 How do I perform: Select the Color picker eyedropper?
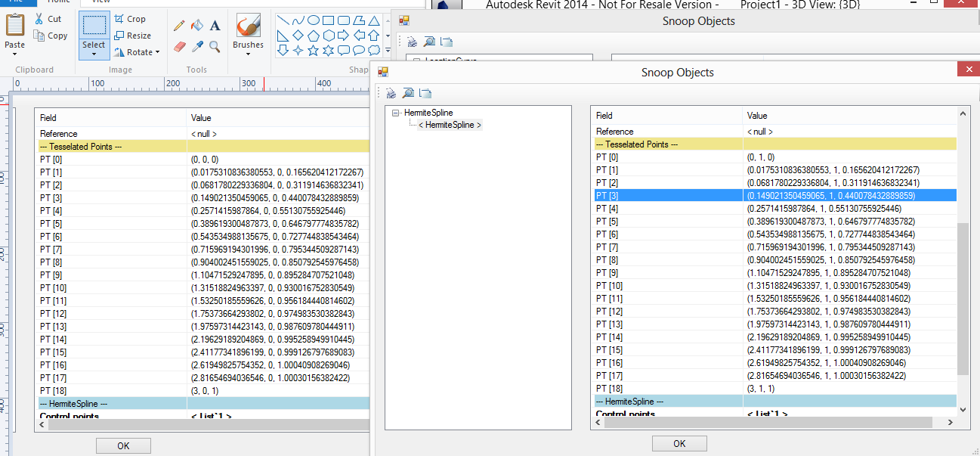coord(197,47)
